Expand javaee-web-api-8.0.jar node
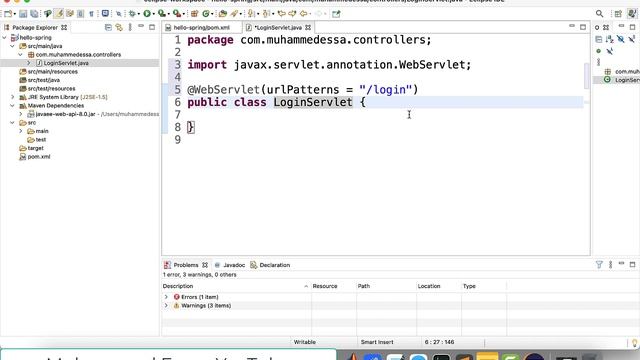 tap(20, 114)
